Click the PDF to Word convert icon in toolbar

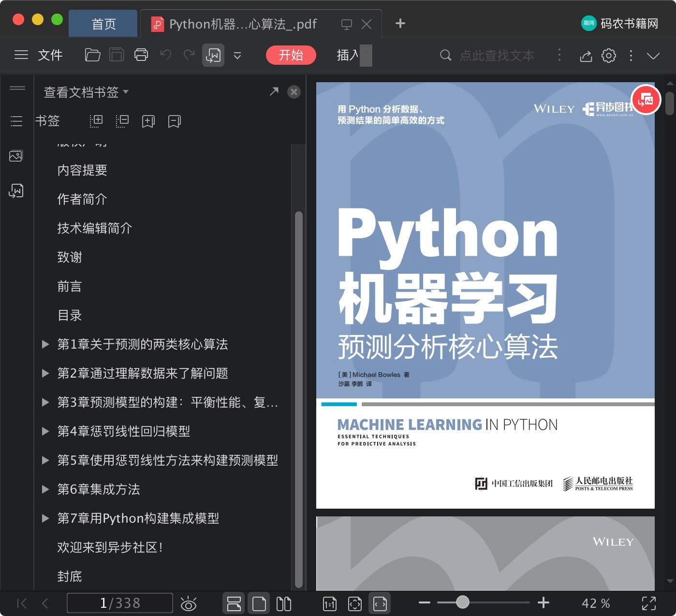pyautogui.click(x=213, y=55)
